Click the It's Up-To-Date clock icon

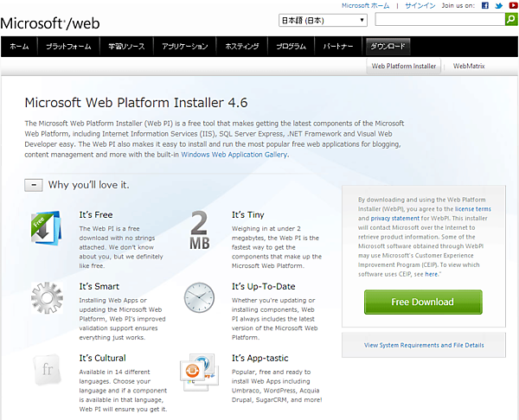pos(199,298)
